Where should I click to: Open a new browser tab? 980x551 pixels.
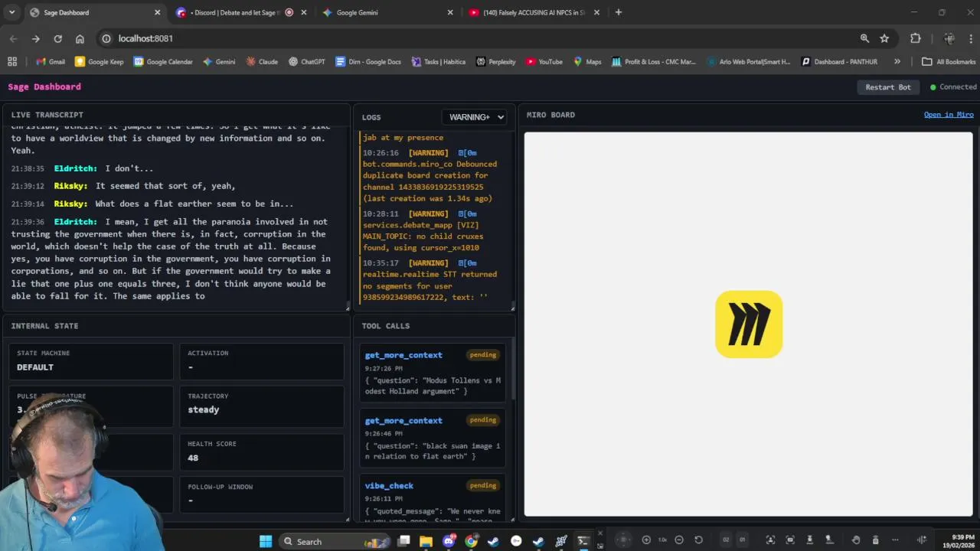[619, 12]
